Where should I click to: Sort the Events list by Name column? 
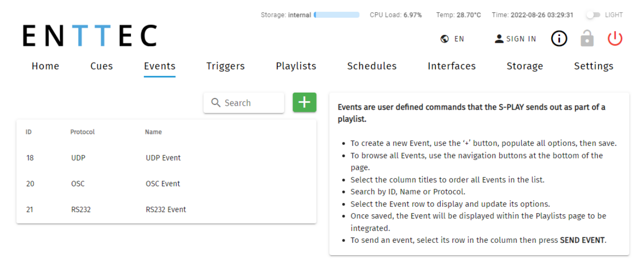[153, 132]
